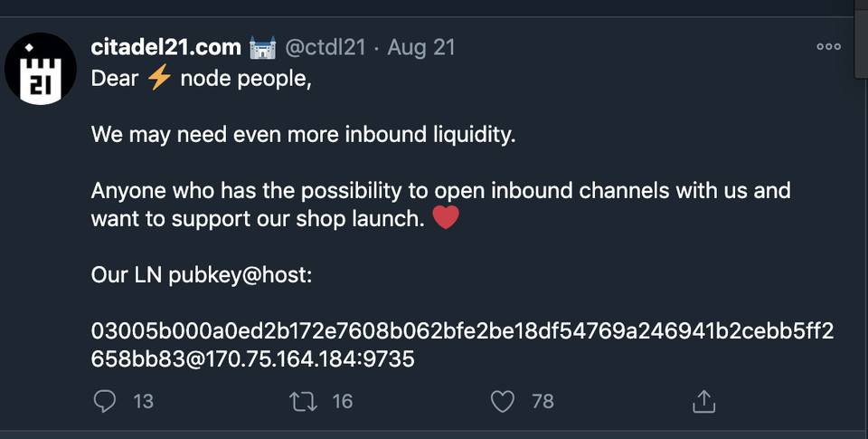
Task: Click the 'Our LN pubkey@host:' text
Action: click(x=202, y=275)
